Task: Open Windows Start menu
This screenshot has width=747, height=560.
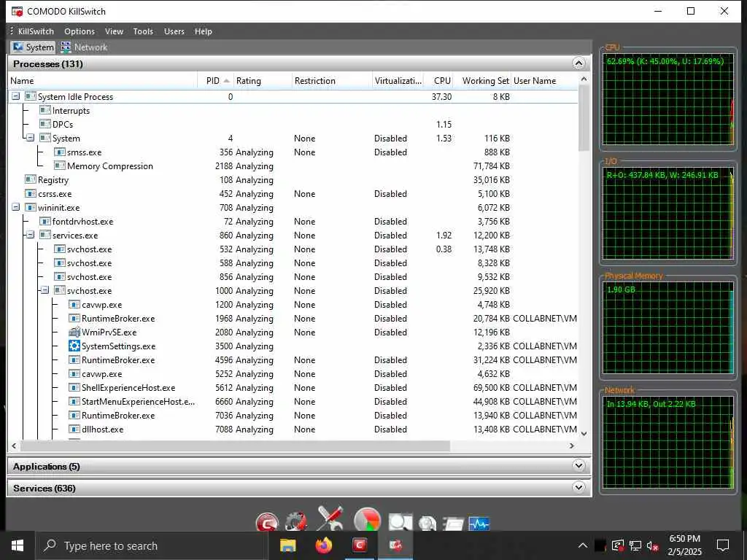Action: pyautogui.click(x=18, y=545)
